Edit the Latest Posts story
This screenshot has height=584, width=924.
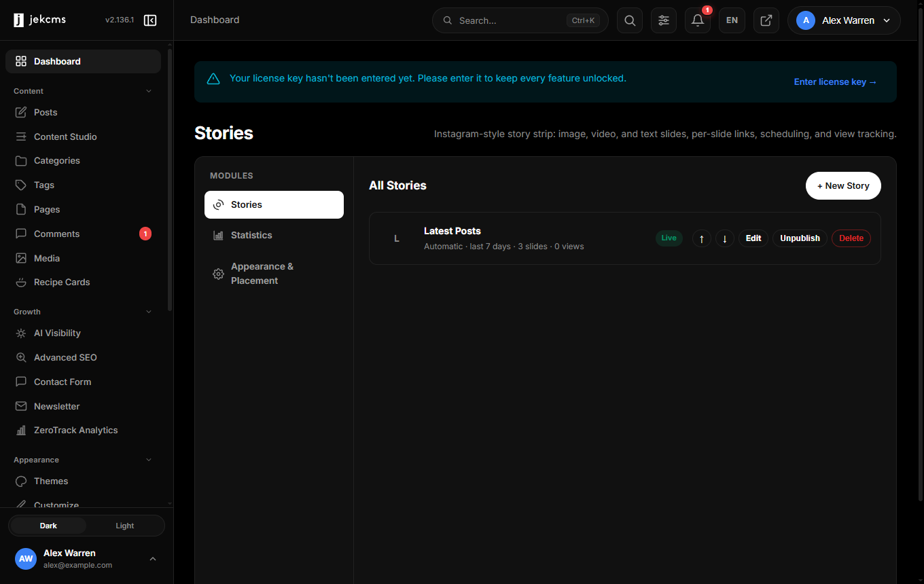(x=753, y=238)
